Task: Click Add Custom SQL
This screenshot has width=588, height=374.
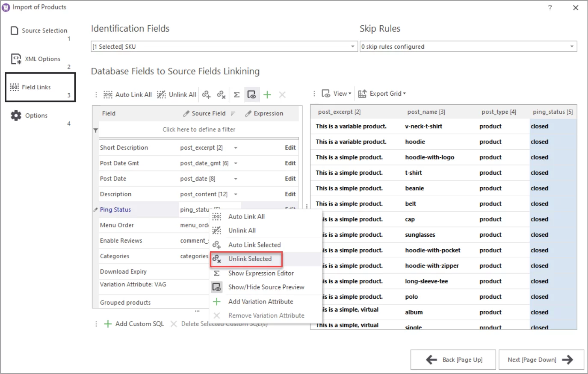Action: 135,324
